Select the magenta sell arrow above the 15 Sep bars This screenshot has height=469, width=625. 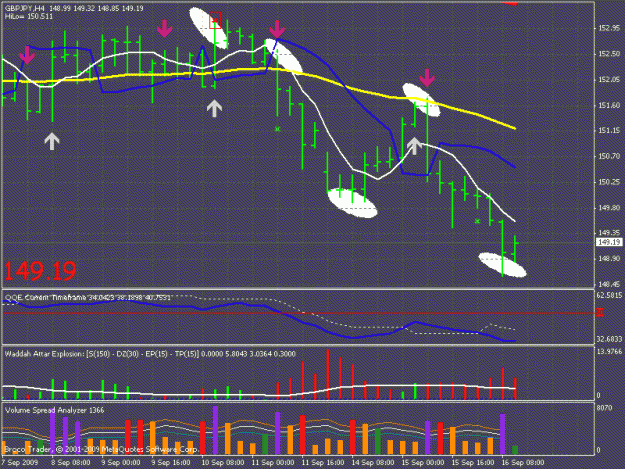427,78
